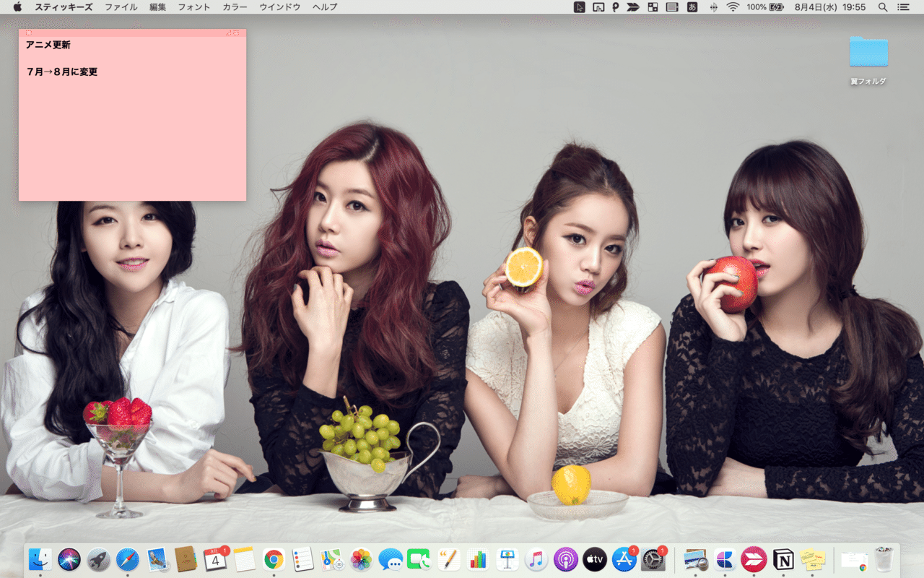Open Numbers bar chart icon in dock

(x=478, y=559)
